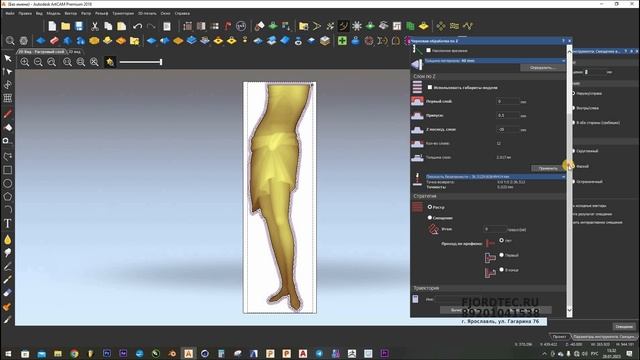Click the first layer value input field
Viewport: 640px width, 360px height.
coord(508,101)
